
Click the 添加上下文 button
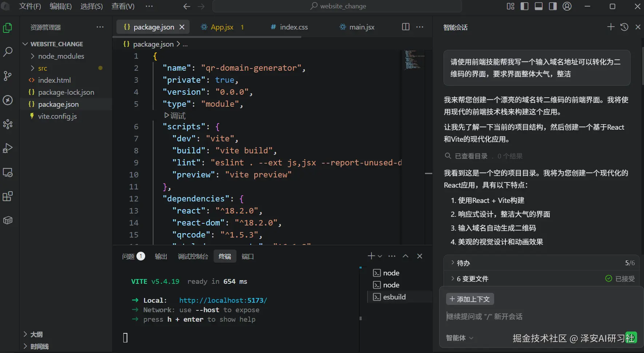(470, 299)
